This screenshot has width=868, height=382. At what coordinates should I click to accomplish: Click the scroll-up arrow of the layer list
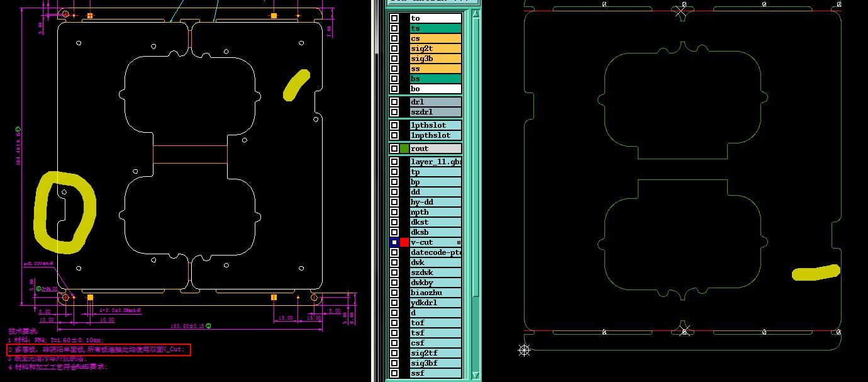click(x=476, y=13)
